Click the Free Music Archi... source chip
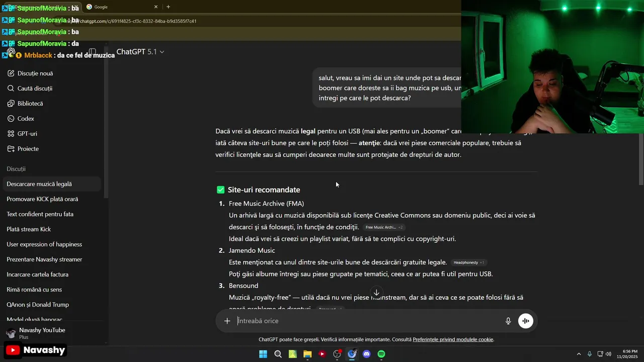 (x=384, y=227)
